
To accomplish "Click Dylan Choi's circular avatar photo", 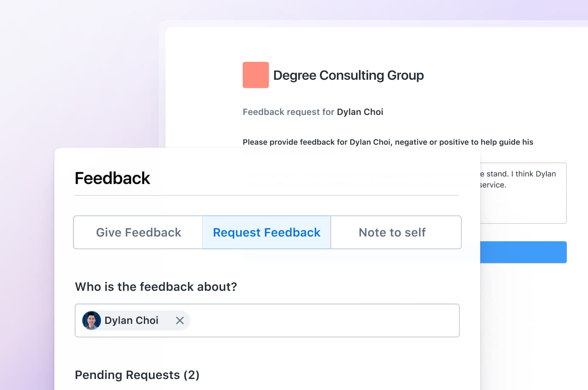I will (91, 320).
